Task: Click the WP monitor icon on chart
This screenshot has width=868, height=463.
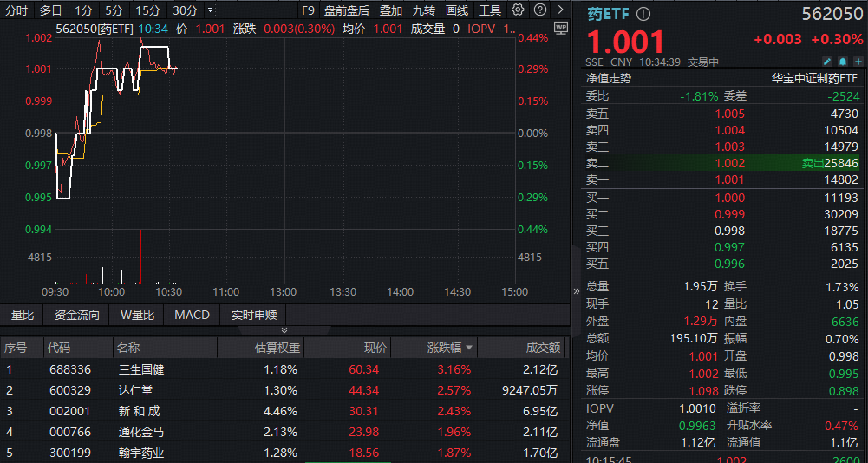Action: pos(561,28)
